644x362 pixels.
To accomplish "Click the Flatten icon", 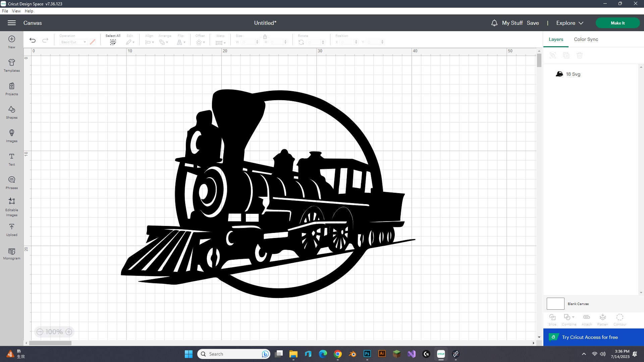I will pyautogui.click(x=602, y=318).
